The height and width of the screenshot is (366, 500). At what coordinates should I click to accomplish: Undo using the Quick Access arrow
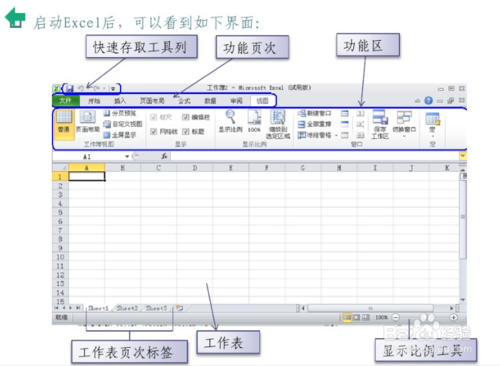coord(81,88)
